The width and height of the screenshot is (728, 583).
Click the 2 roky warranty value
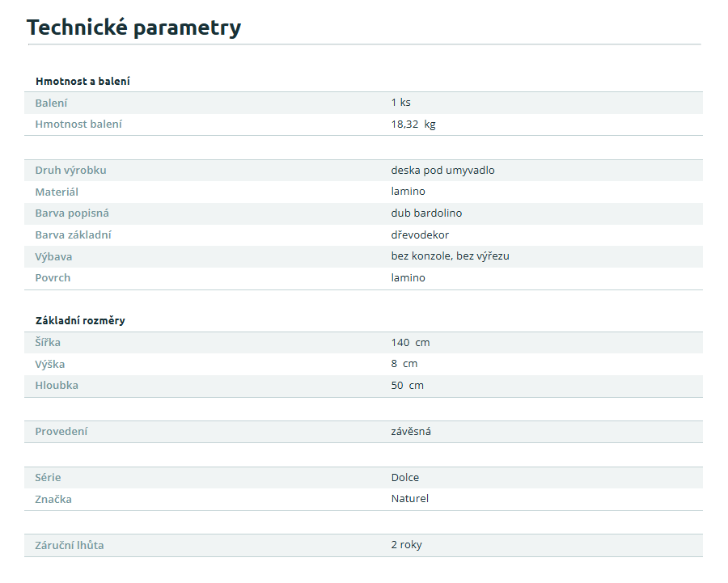point(406,545)
